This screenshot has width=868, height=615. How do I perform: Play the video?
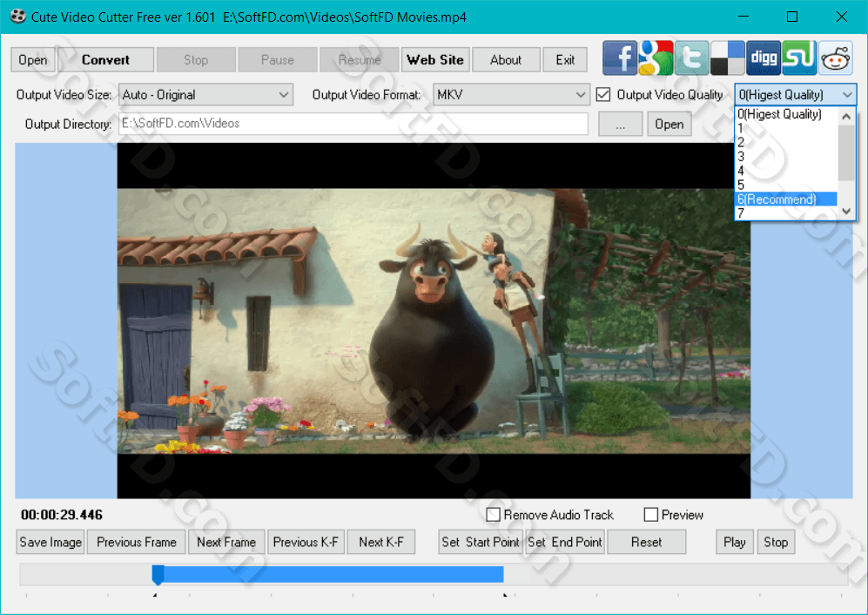click(x=735, y=542)
